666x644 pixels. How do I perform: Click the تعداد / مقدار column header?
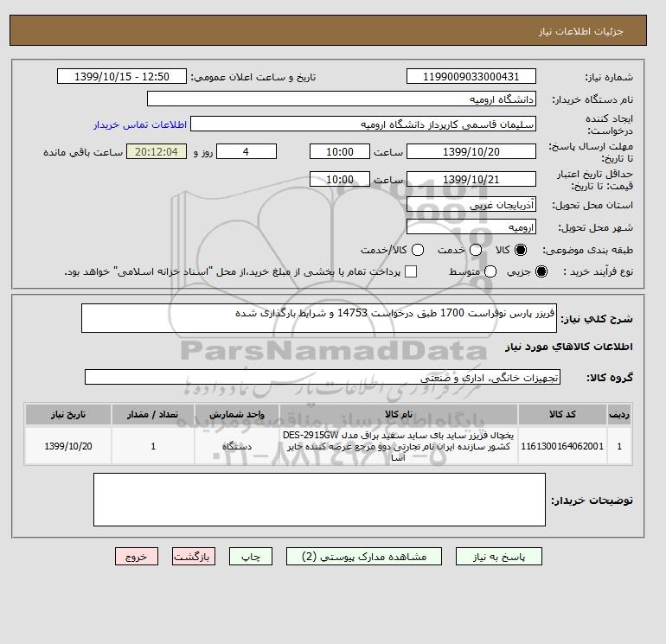[153, 414]
